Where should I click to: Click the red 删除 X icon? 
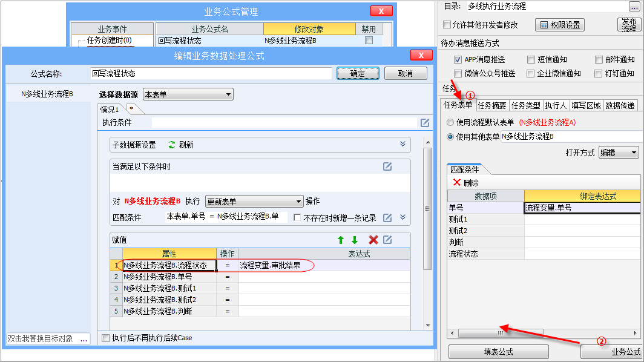457,182
